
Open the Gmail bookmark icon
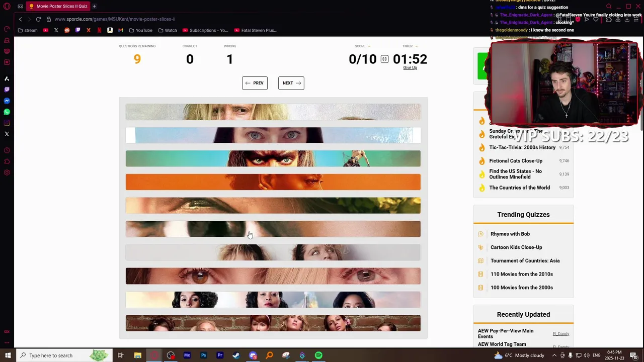coord(121,30)
